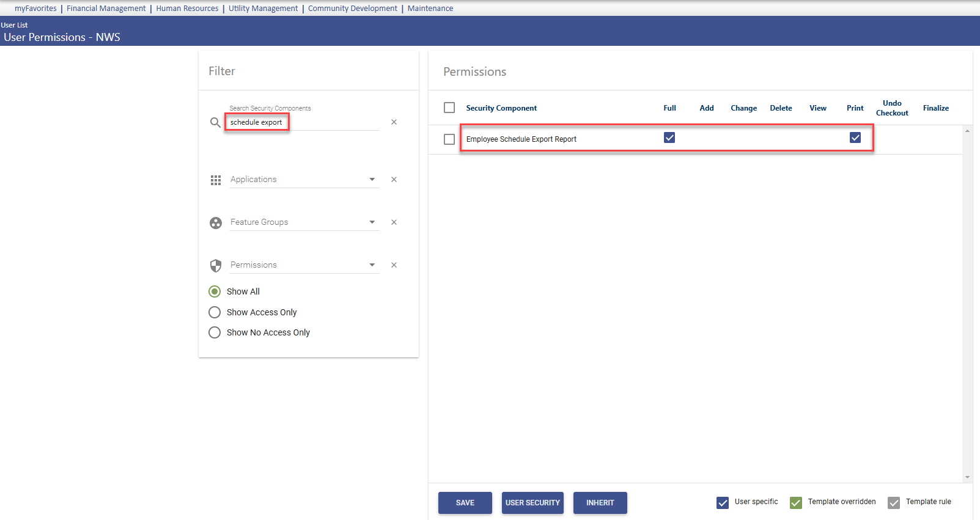Open the Applications dropdown
980x520 pixels.
tap(304, 180)
